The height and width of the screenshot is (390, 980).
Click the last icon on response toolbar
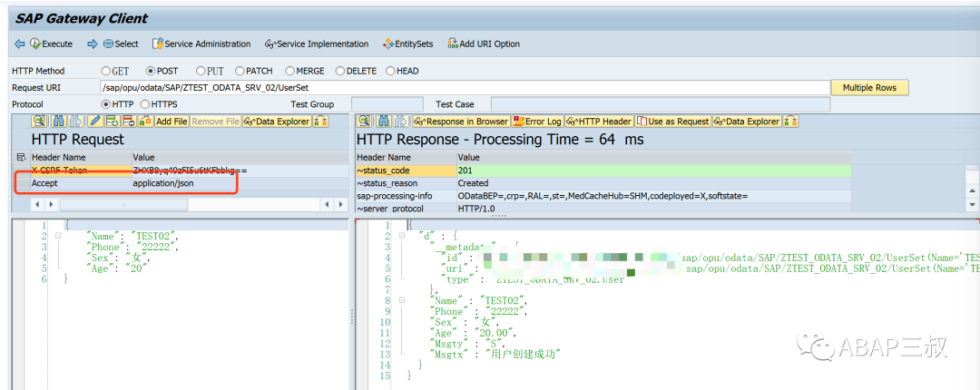(x=791, y=122)
